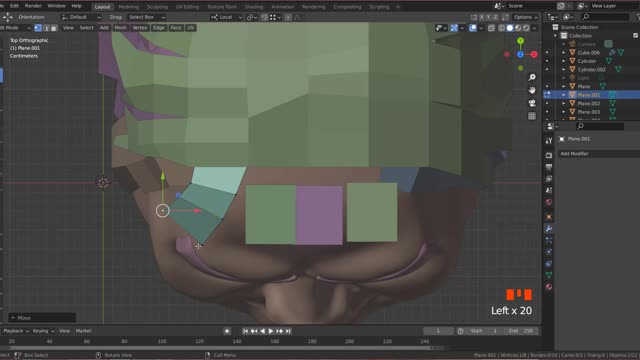The image size is (640, 360).
Task: Toggle visibility of Cylinder in outliner
Action: (547, 61)
